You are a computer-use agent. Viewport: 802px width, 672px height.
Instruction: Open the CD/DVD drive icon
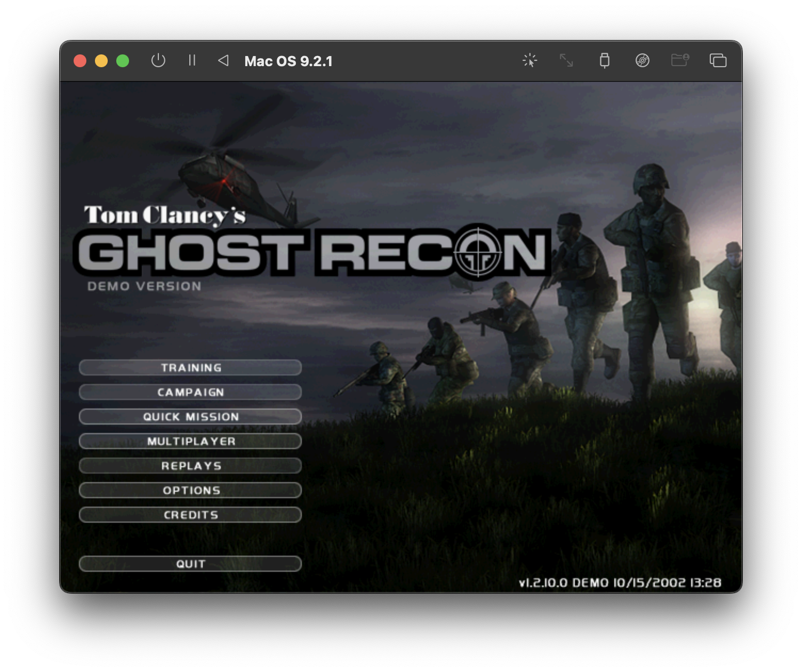tap(643, 61)
